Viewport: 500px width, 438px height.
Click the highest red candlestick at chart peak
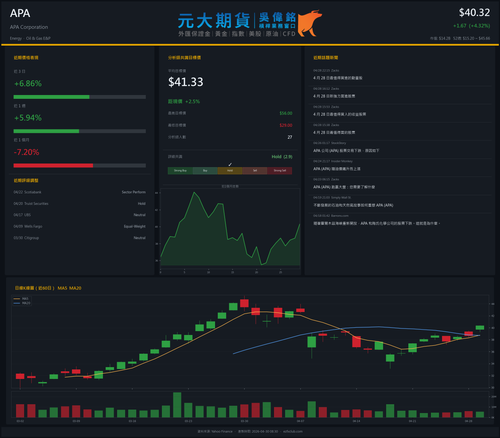point(244,303)
